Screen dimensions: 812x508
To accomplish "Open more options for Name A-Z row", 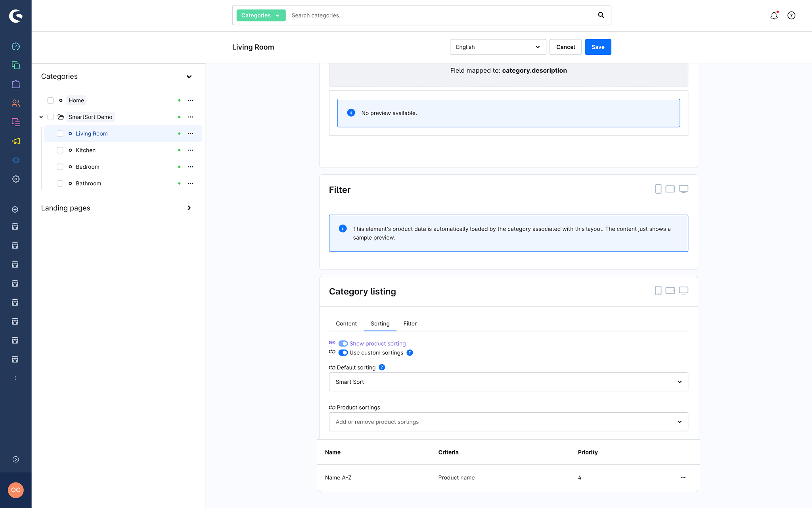I will coord(683,477).
